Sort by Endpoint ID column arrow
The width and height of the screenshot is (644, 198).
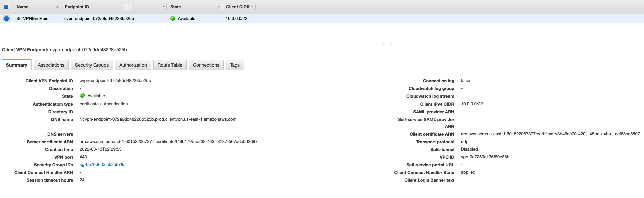click(x=163, y=7)
